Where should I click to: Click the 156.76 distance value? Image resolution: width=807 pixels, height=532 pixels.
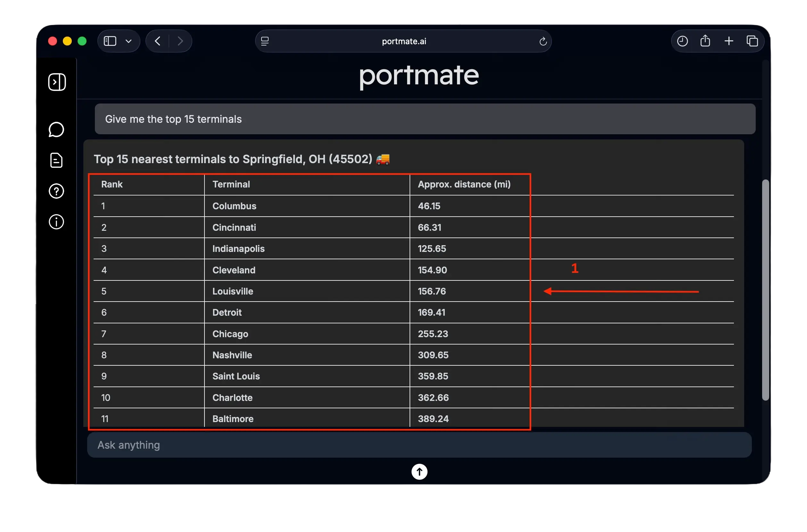click(x=431, y=291)
